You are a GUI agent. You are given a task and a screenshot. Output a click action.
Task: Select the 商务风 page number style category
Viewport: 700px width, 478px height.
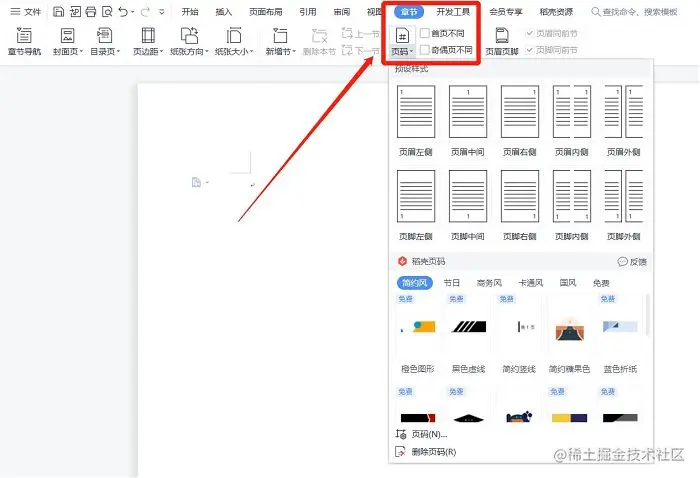[489, 283]
